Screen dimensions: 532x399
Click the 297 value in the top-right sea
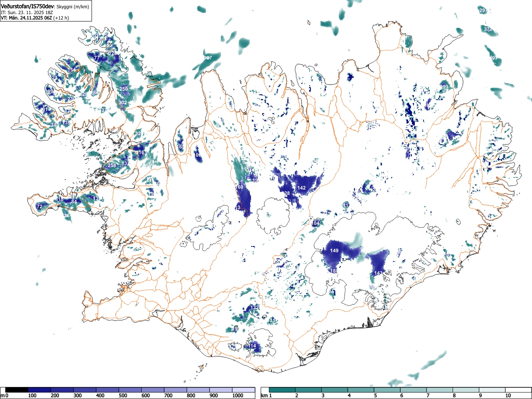pos(483,11)
